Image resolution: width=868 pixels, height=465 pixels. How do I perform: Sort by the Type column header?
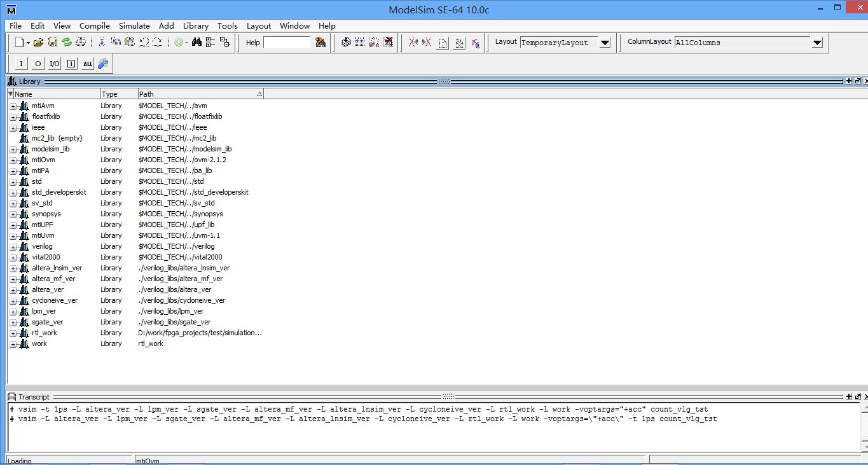click(x=119, y=94)
